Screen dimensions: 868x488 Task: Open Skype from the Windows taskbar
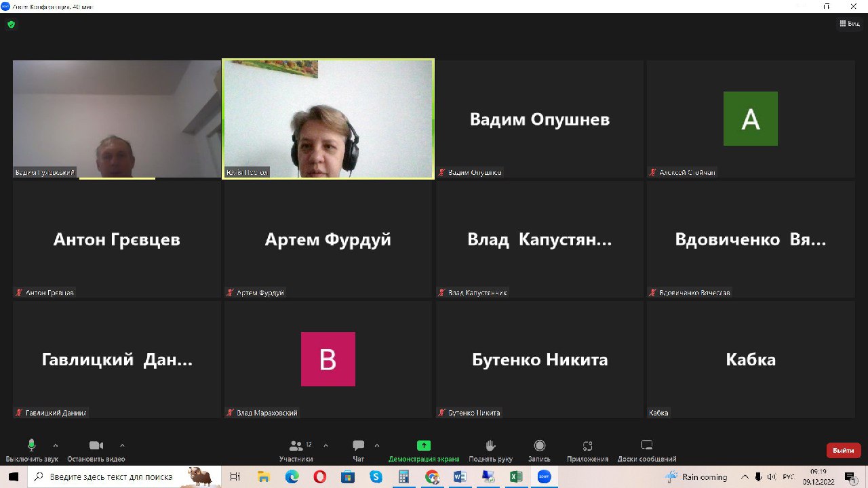point(376,476)
